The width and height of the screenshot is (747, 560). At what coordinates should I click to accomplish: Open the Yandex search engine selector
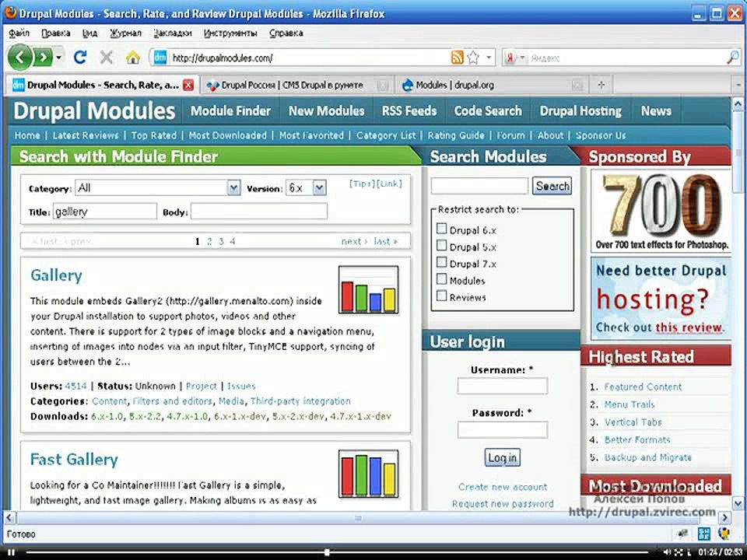point(515,58)
